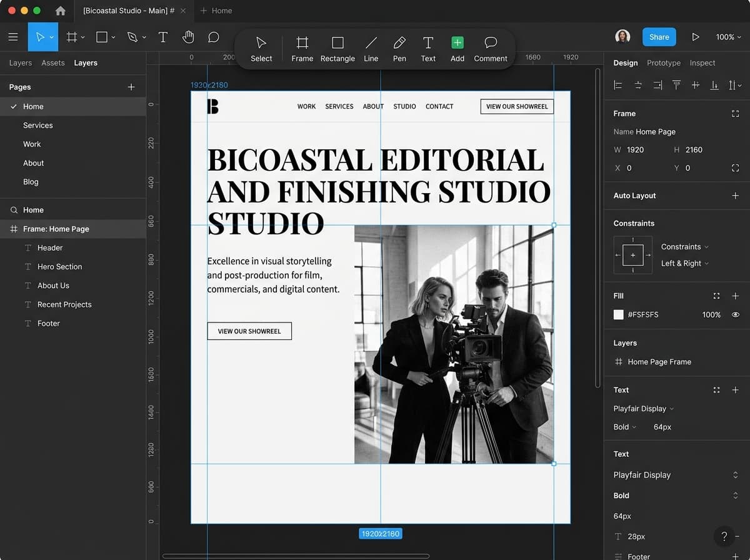Image resolution: width=750 pixels, height=560 pixels.
Task: Align selection to the right edge
Action: point(657,85)
